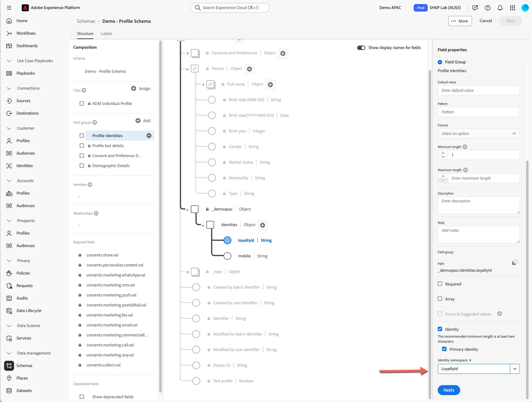Open Destinations in sidebar
This screenshot has width=532, height=402.
[x=27, y=113]
